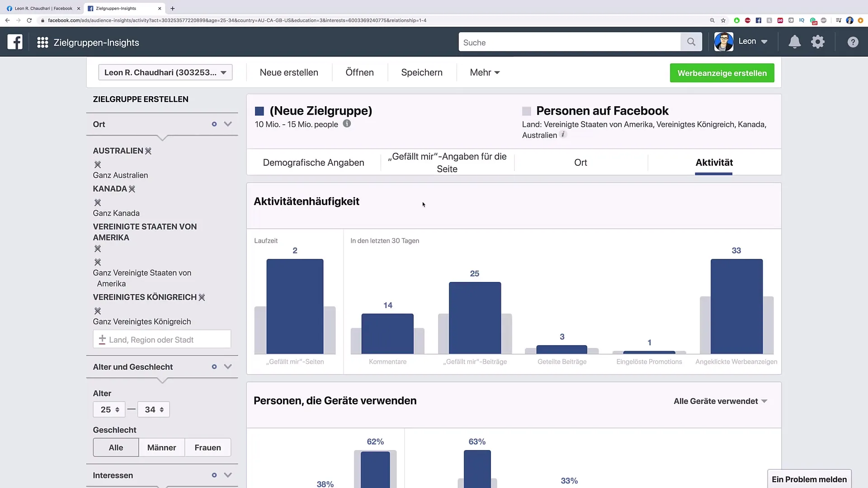
Task: Click the red 'ae' extension icon
Action: (x=780, y=20)
